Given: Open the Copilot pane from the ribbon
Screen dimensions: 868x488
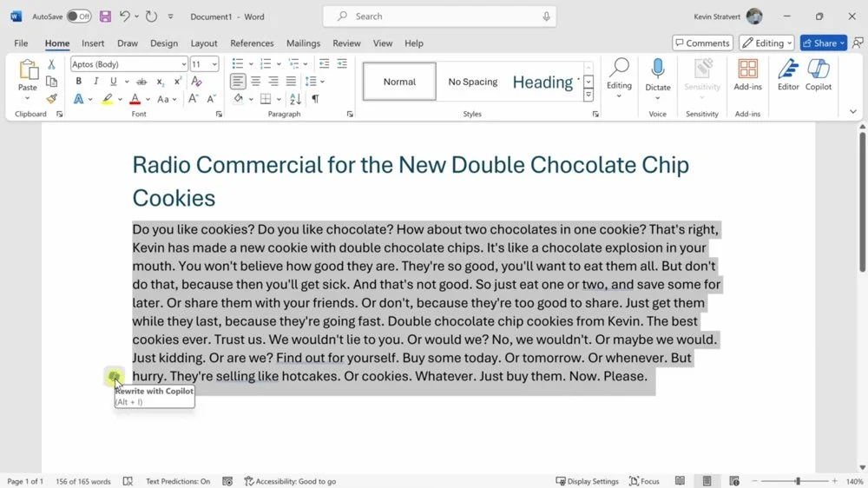Looking at the screenshot, I should point(818,75).
